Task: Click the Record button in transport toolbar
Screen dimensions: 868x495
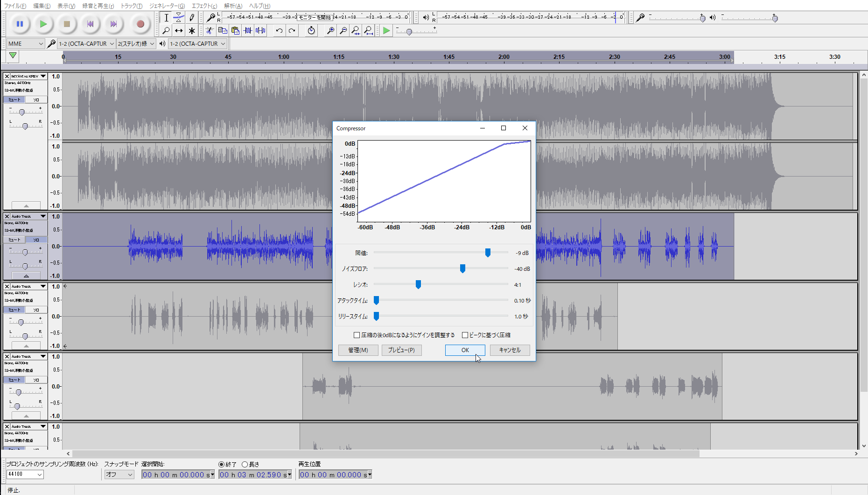Action: tap(140, 24)
